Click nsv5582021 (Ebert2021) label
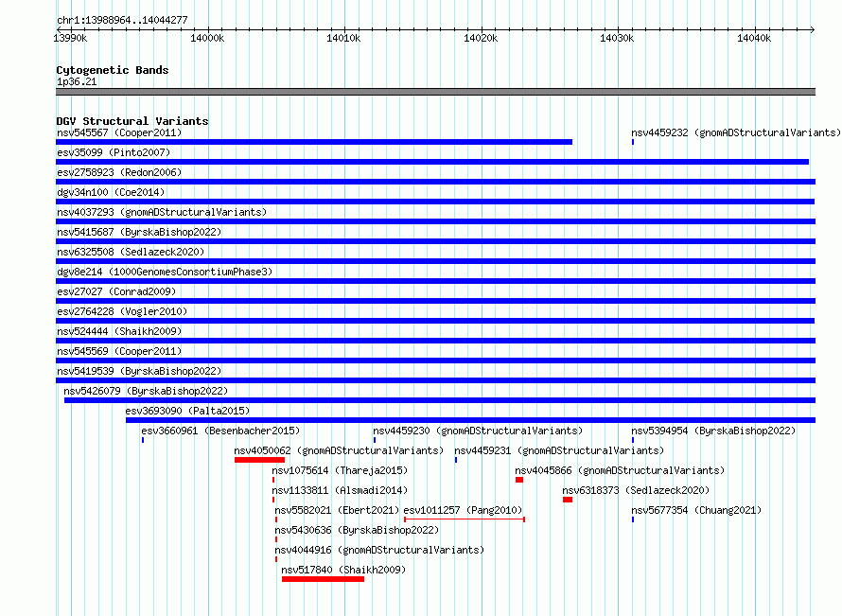 (x=337, y=510)
